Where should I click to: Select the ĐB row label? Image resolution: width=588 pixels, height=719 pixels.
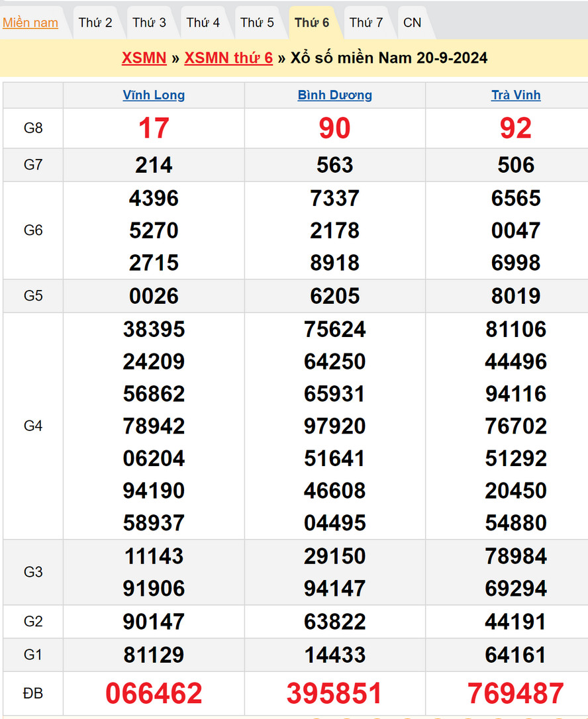coord(33,693)
